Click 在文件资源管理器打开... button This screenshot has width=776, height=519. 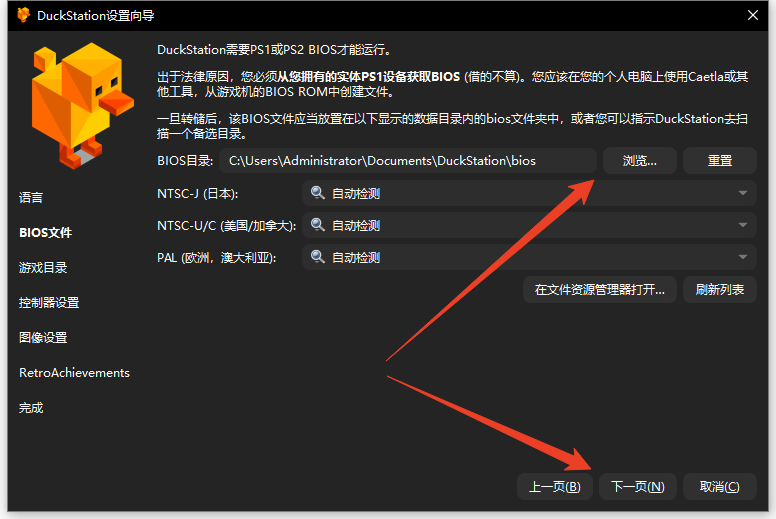tap(599, 289)
